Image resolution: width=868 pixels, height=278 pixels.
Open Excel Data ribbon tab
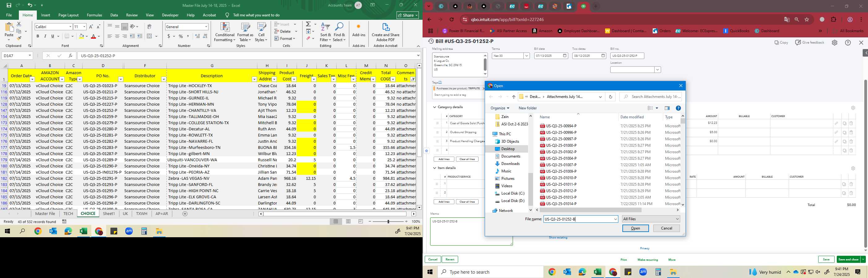[x=114, y=15]
